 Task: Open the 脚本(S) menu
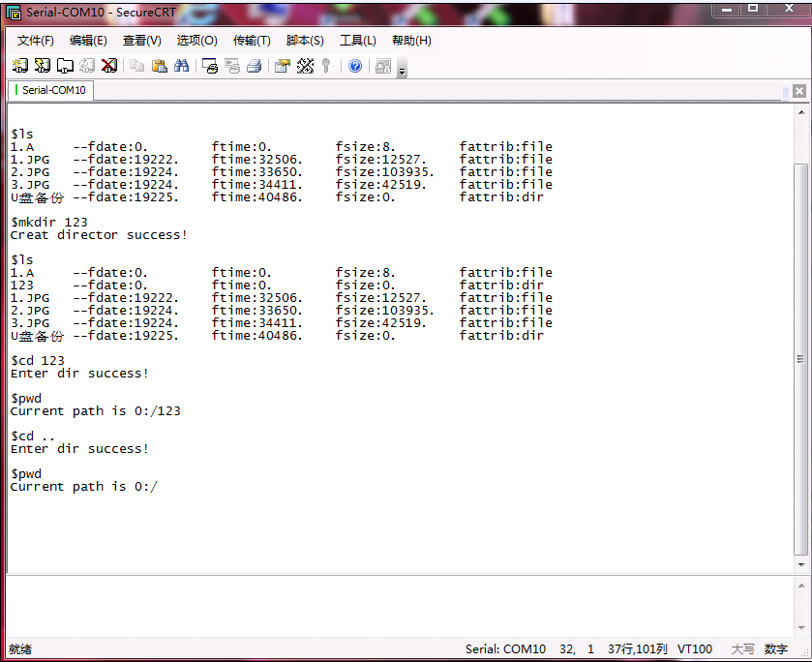pos(305,41)
